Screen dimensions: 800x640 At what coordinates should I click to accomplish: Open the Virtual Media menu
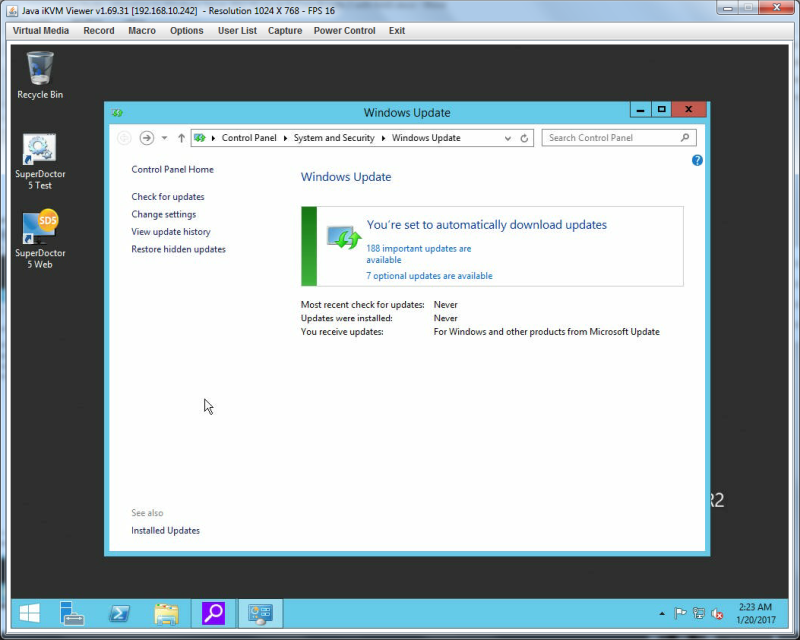click(41, 31)
